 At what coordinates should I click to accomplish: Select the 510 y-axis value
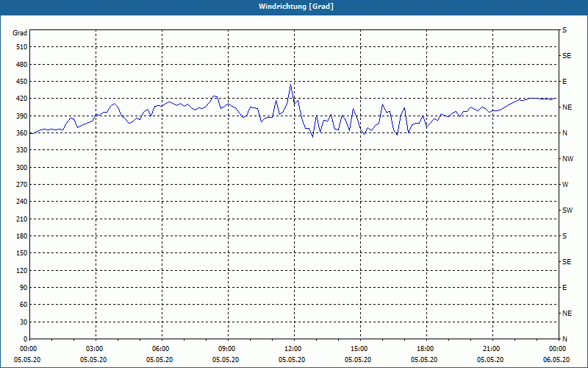(x=22, y=47)
